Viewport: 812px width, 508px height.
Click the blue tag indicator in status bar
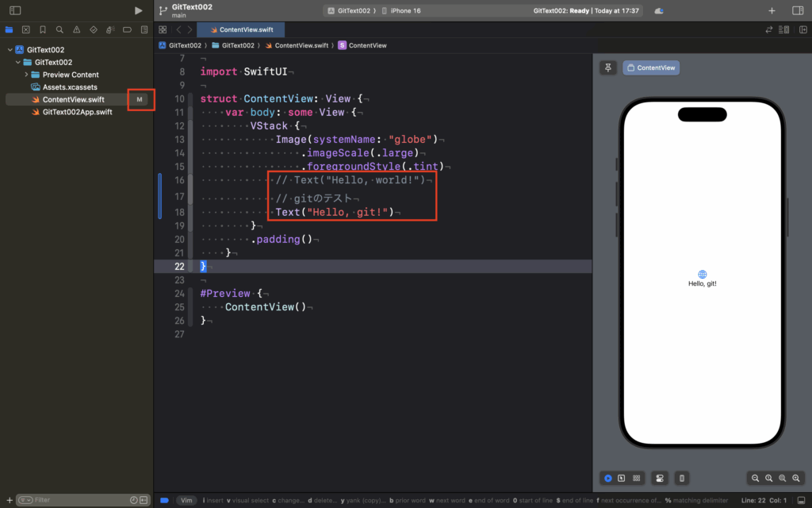click(x=164, y=500)
